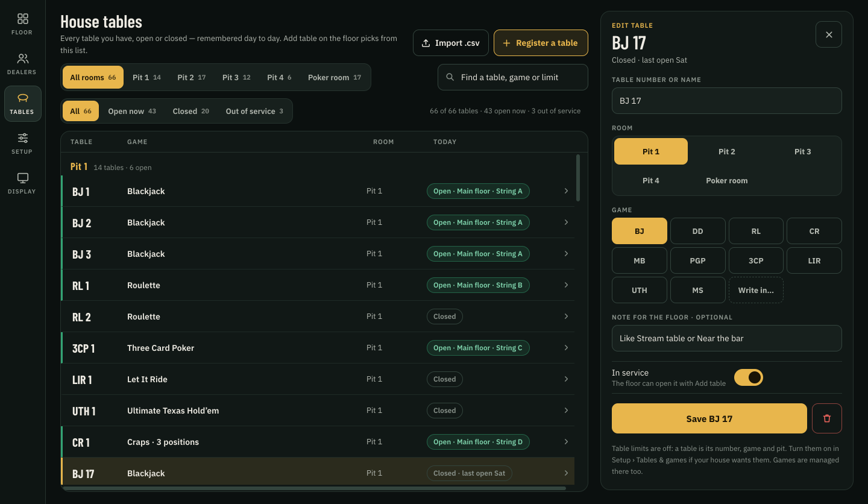868x504 pixels.
Task: Expand the 3CP 1 row chevron
Action: [566, 348]
